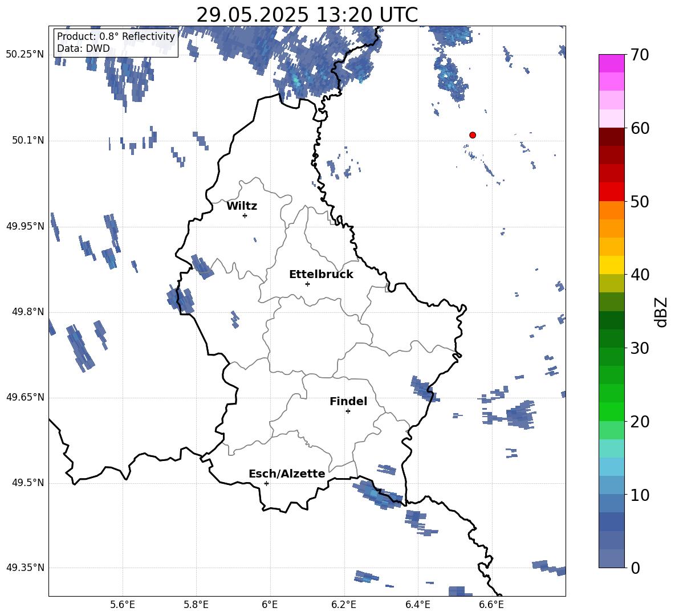Image resolution: width=675 pixels, height=616 pixels.
Task: Click the 40 colorbar tick label
Action: tap(640, 275)
